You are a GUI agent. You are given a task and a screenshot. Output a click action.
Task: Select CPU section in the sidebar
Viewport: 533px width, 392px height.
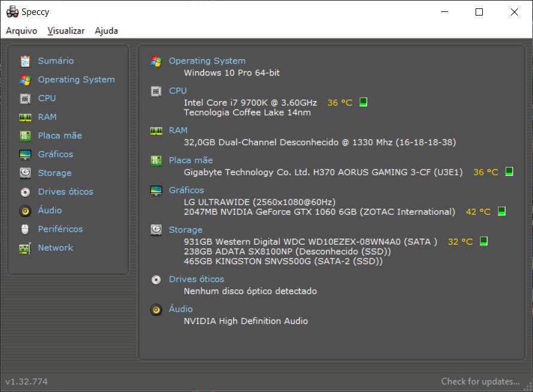47,98
